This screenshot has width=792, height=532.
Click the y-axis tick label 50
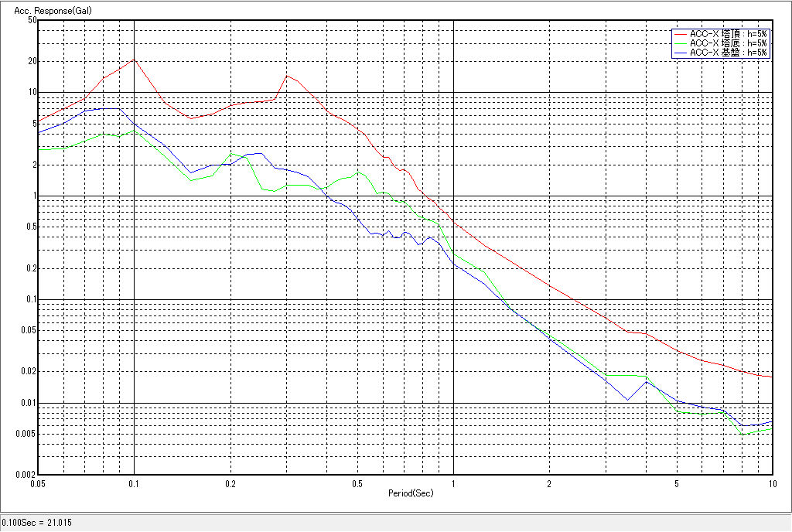click(32, 20)
